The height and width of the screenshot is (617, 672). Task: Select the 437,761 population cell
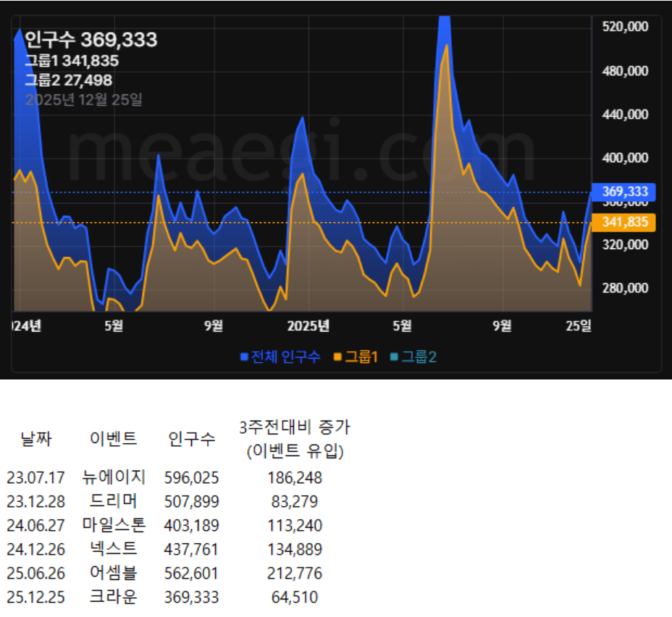(192, 550)
